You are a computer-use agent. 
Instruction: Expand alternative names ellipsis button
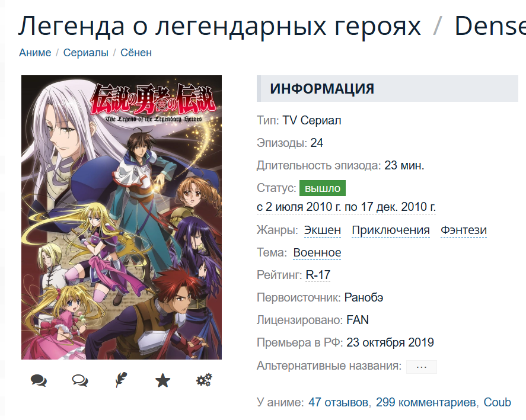tap(422, 367)
